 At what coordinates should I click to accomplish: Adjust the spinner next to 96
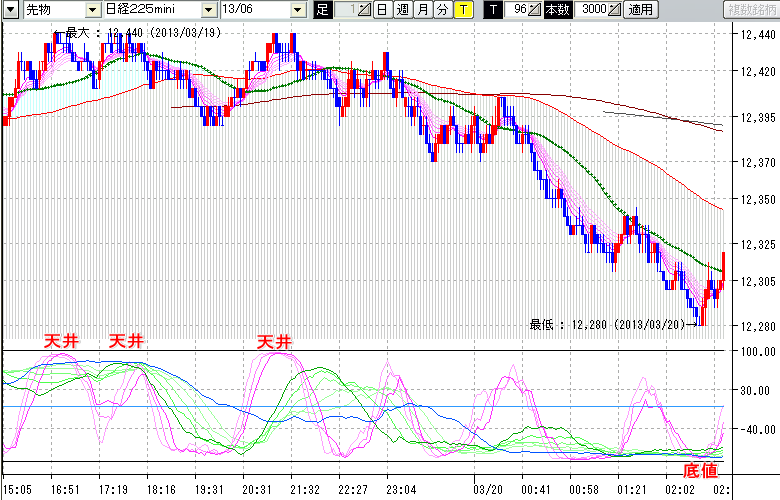535,10
